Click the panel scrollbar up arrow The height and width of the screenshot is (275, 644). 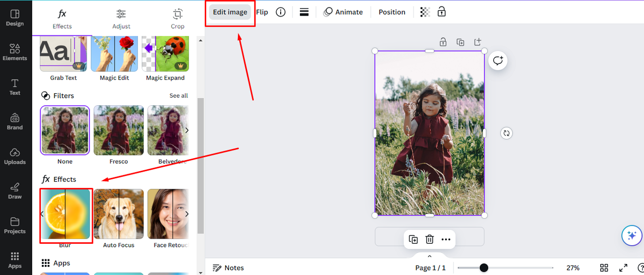201,40
